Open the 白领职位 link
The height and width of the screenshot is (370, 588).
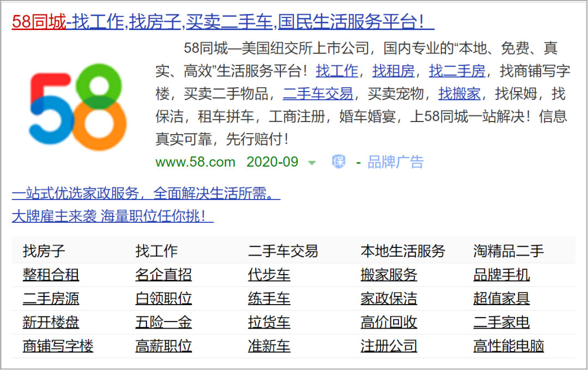click(x=163, y=299)
